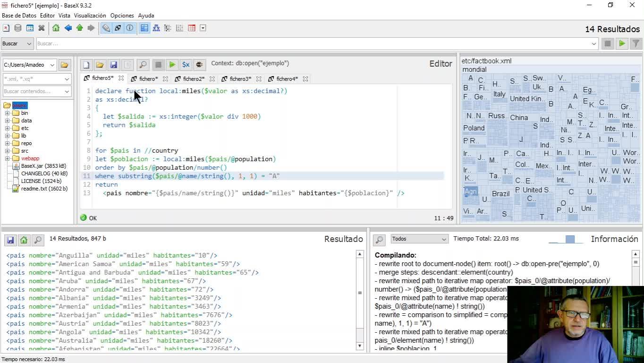644x363 pixels.
Task: Click the external variables $x button
Action: [x=186, y=65]
